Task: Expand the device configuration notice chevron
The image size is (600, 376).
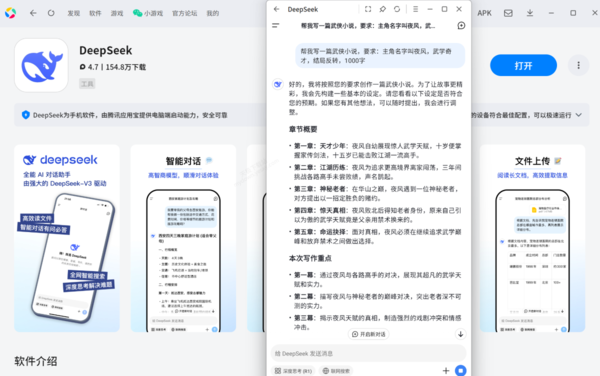Action: (x=579, y=115)
